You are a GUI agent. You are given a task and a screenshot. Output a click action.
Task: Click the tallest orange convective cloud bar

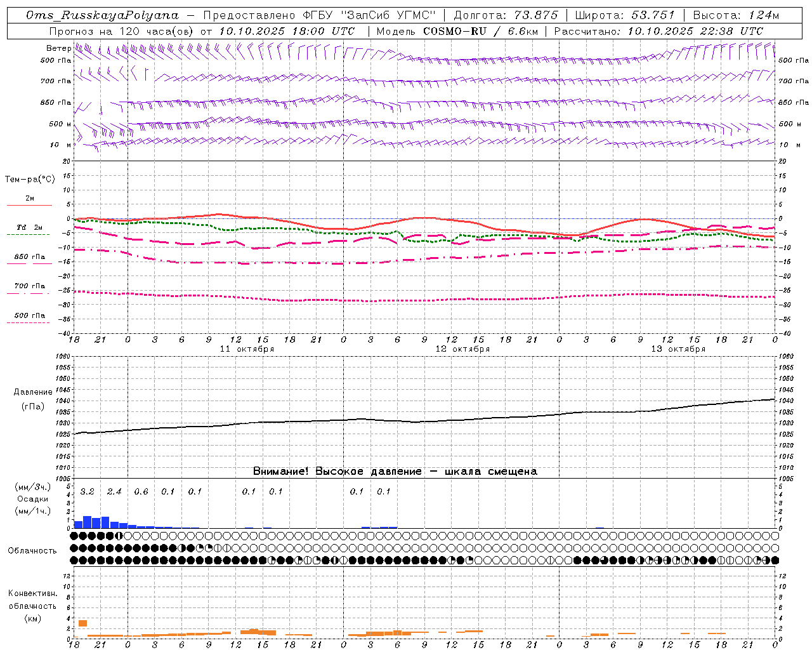82,623
